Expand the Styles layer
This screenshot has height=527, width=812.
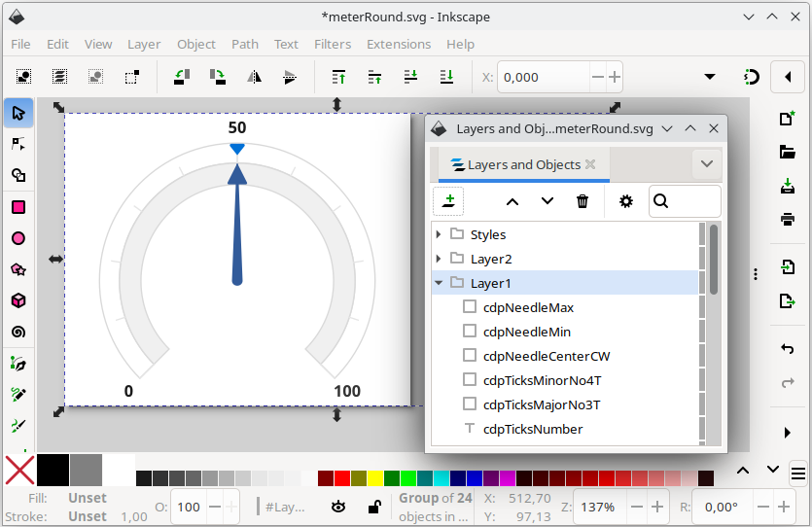pyautogui.click(x=439, y=234)
